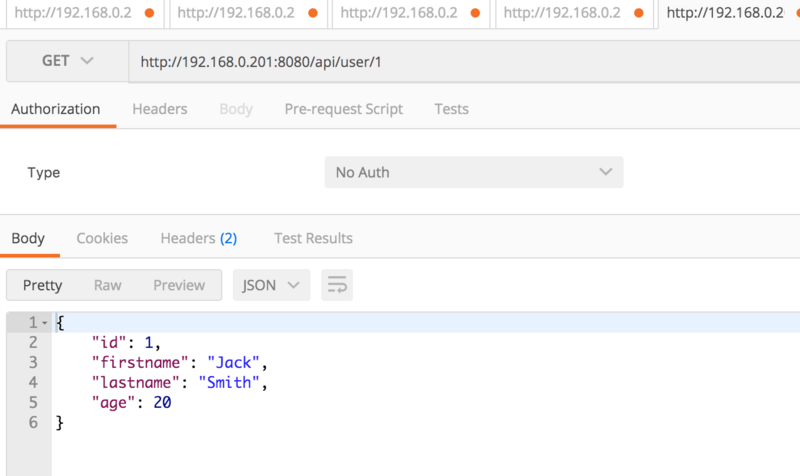Show the response Cookies tab
The image size is (800, 476).
click(102, 238)
